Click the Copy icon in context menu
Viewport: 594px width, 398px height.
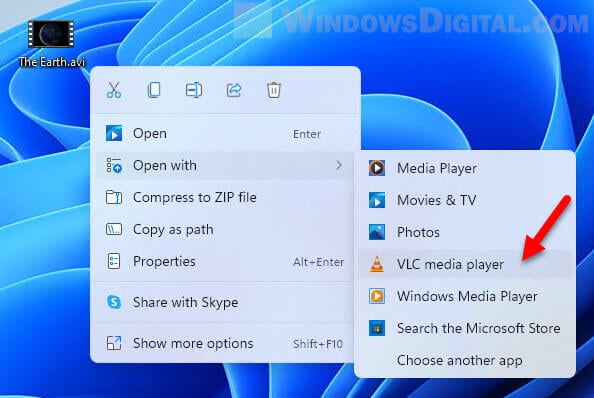pos(154,90)
